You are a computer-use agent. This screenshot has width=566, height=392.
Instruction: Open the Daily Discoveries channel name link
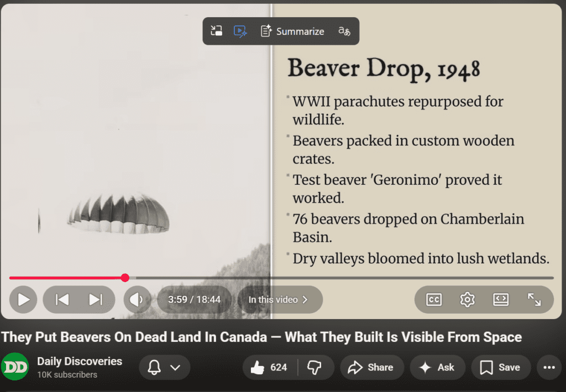pyautogui.click(x=80, y=361)
